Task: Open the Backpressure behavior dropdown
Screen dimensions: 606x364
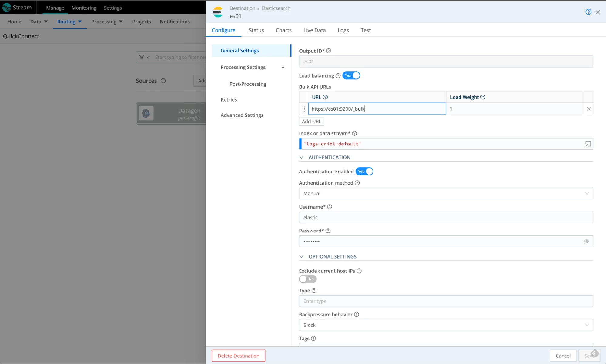Action: 446,325
